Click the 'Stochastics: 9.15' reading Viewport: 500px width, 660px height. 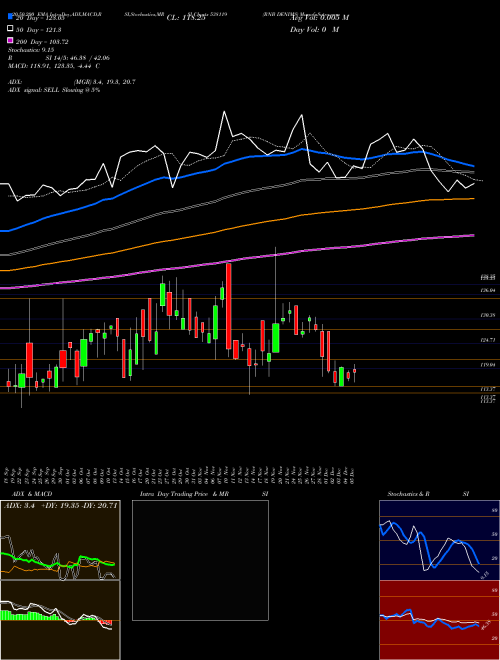click(33, 50)
